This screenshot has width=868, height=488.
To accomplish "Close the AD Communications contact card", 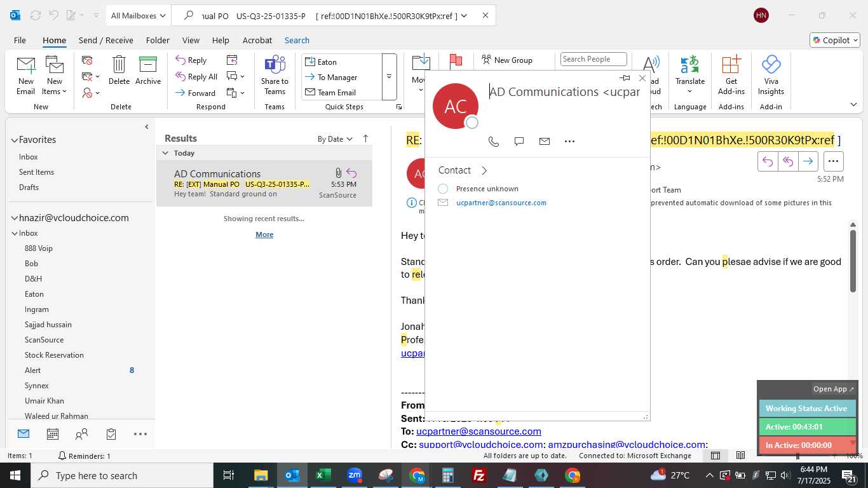I will (642, 78).
